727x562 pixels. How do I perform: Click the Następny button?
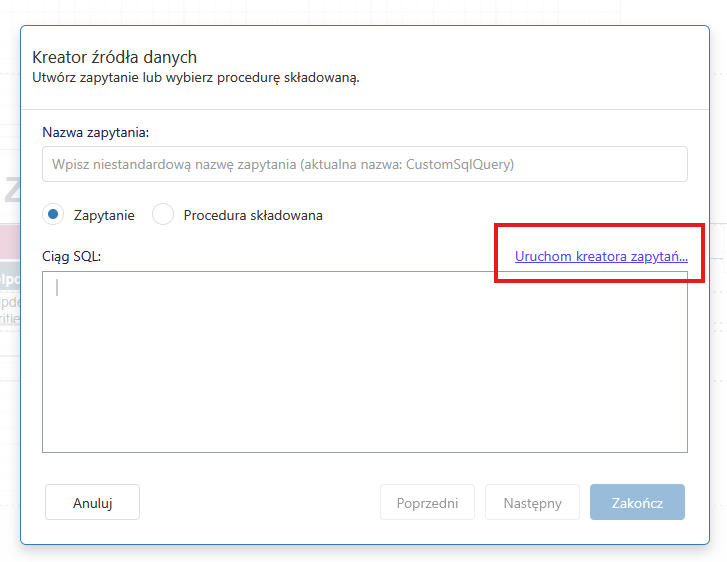pyautogui.click(x=532, y=503)
